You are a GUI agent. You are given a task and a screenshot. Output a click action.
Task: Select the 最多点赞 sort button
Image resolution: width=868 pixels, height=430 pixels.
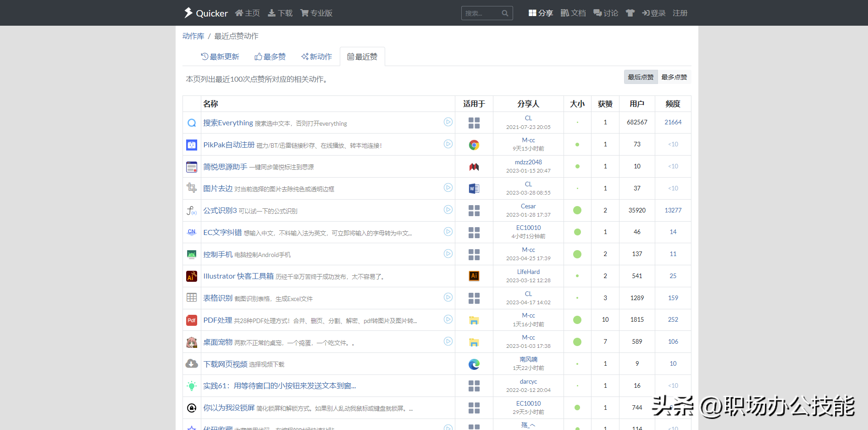(x=674, y=77)
